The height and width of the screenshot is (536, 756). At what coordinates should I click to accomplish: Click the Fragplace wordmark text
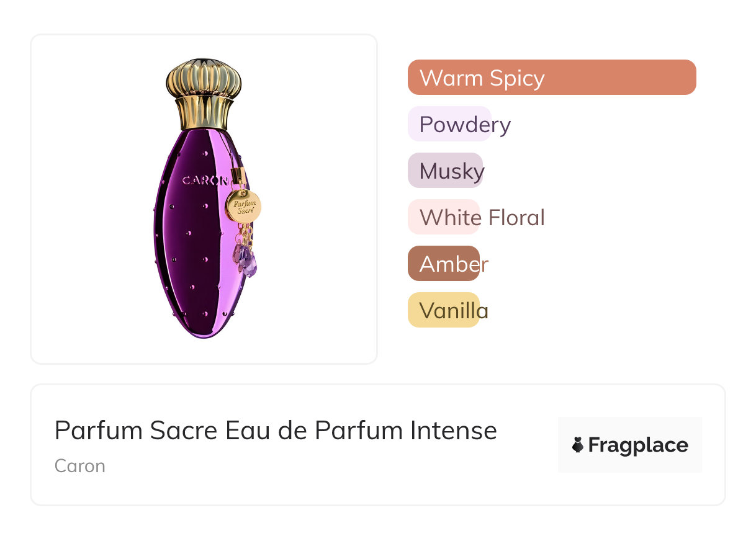(638, 445)
